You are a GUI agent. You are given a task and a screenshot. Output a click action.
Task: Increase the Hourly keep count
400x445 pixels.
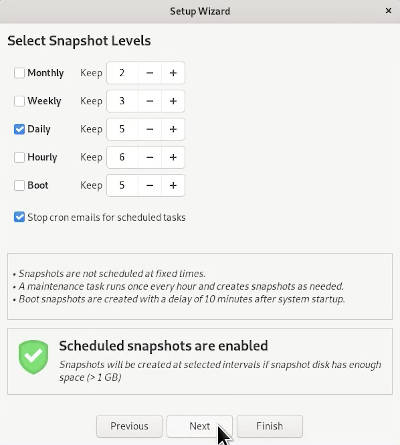(x=173, y=157)
